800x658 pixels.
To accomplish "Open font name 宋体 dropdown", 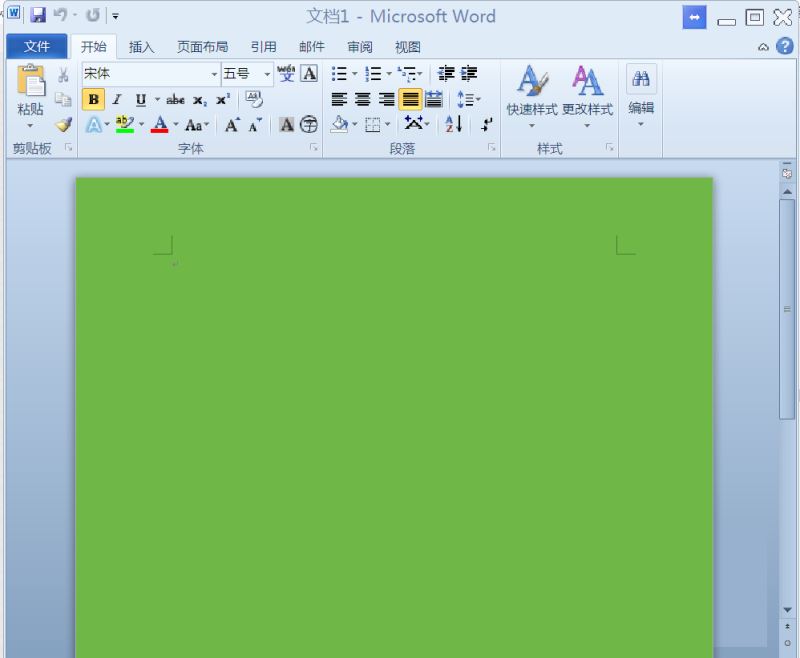I will pyautogui.click(x=214, y=74).
